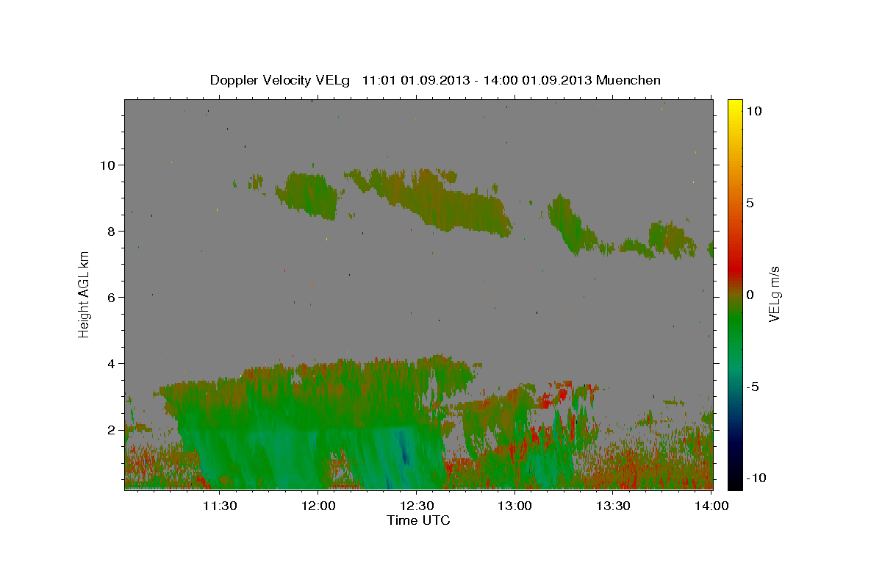Click the height tick label 2

[x=111, y=429]
